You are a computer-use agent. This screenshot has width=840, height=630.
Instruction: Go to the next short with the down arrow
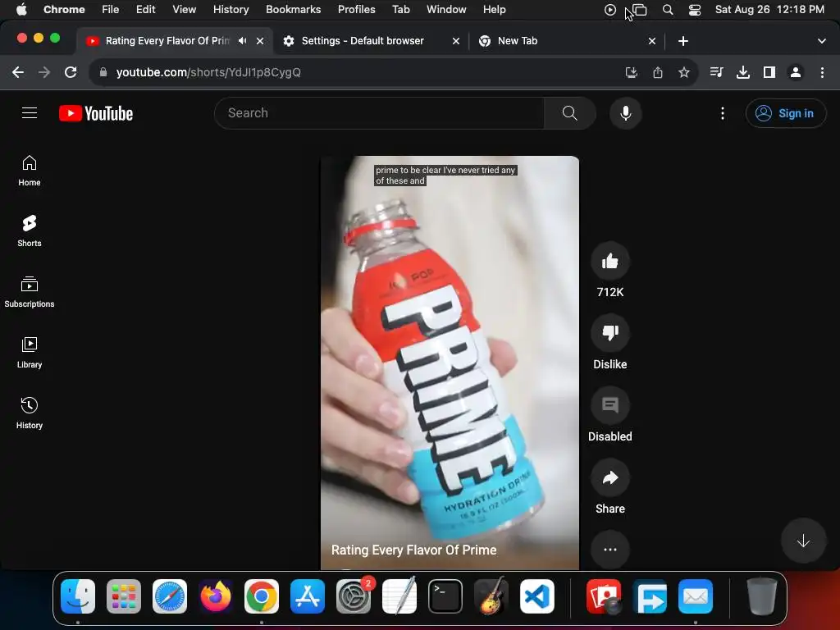(x=802, y=541)
